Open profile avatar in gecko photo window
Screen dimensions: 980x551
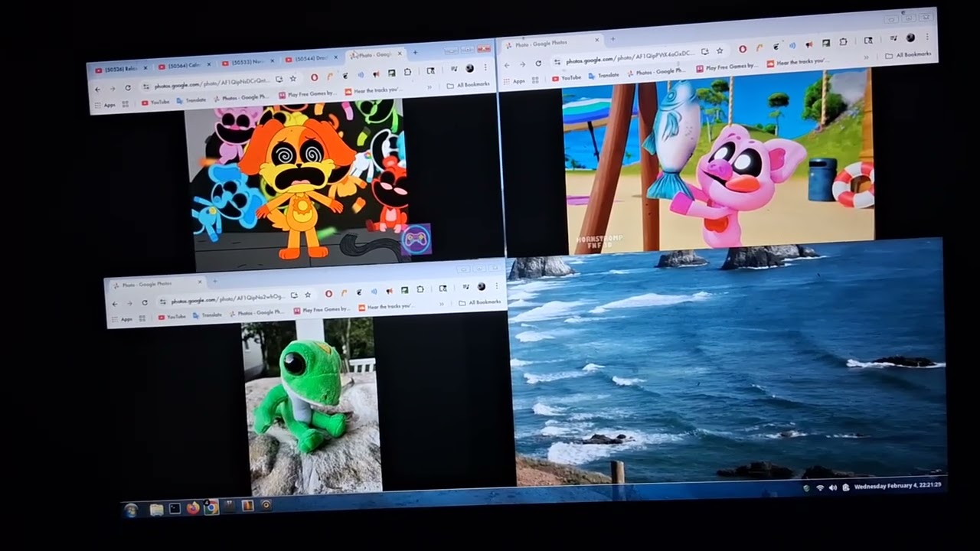click(x=482, y=286)
